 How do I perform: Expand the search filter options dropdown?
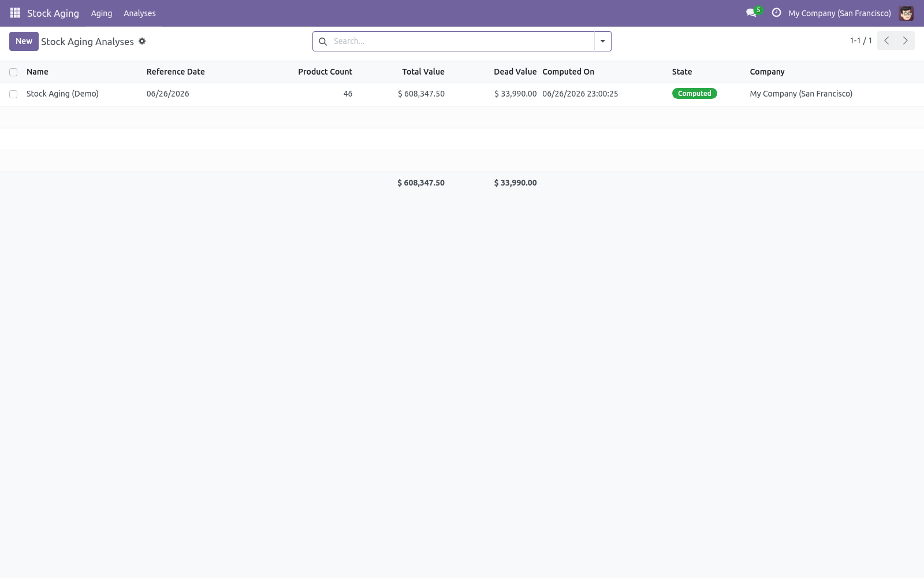(x=602, y=41)
